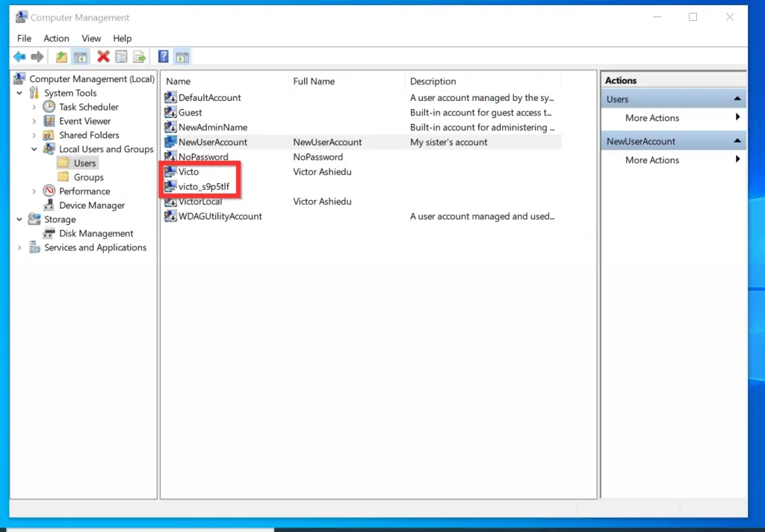Click More Actions under NewUserAccount
765x532 pixels.
coord(652,160)
